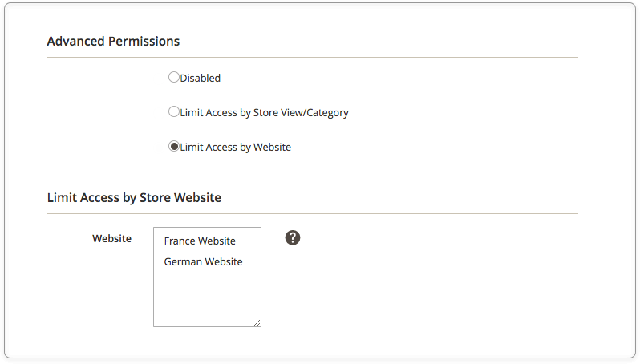
Task: Click the Limit Access by Store Website heading
Action: 134,197
